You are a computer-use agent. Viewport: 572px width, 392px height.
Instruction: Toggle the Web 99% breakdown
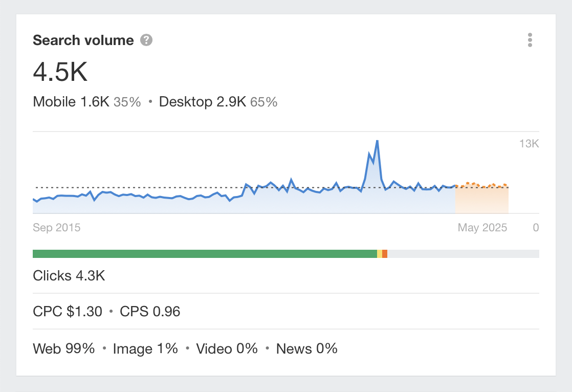tap(63, 349)
